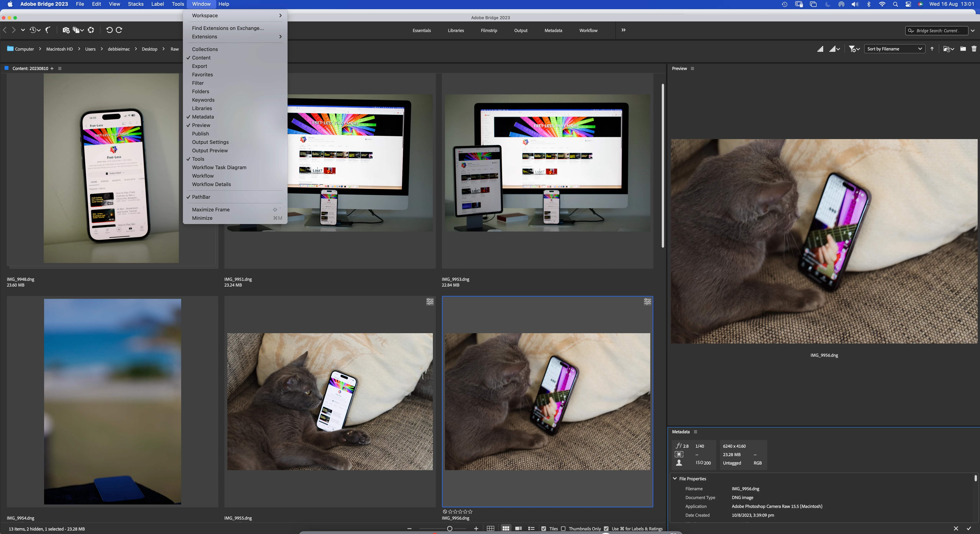Viewport: 980px width, 534px height.
Task: Click the thumbnail size slider handle
Action: click(449, 529)
